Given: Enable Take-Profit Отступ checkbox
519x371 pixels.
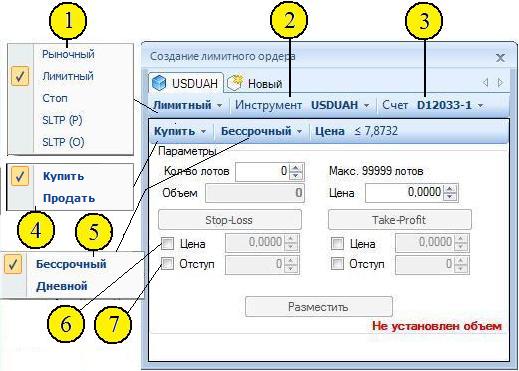Looking at the screenshot, I should [x=337, y=264].
